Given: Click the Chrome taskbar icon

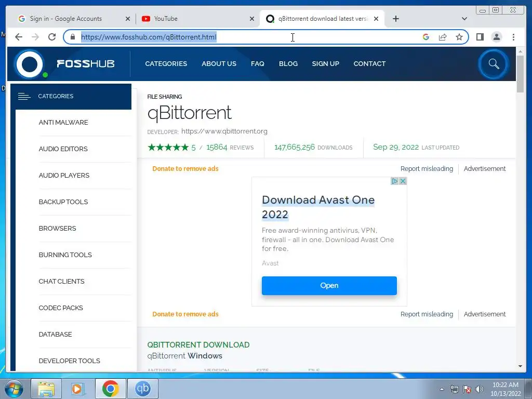Looking at the screenshot, I should (110, 389).
